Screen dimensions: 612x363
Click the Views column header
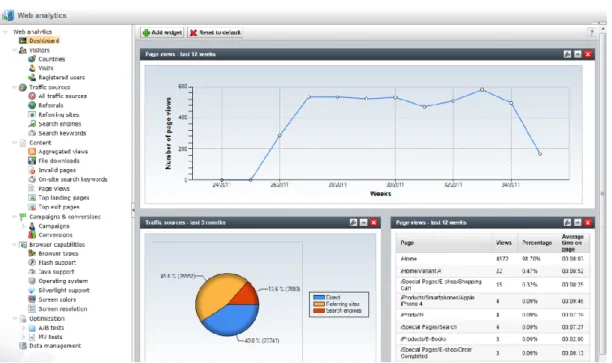(503, 243)
